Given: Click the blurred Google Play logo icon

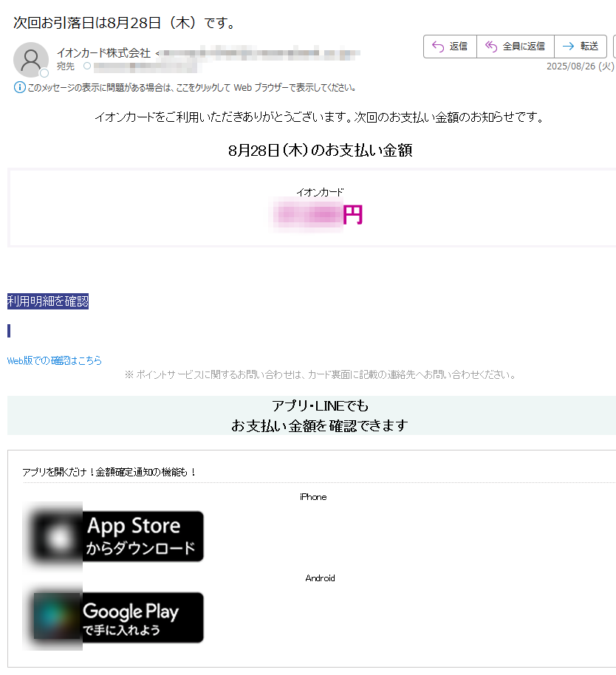Looking at the screenshot, I should click(x=58, y=616).
